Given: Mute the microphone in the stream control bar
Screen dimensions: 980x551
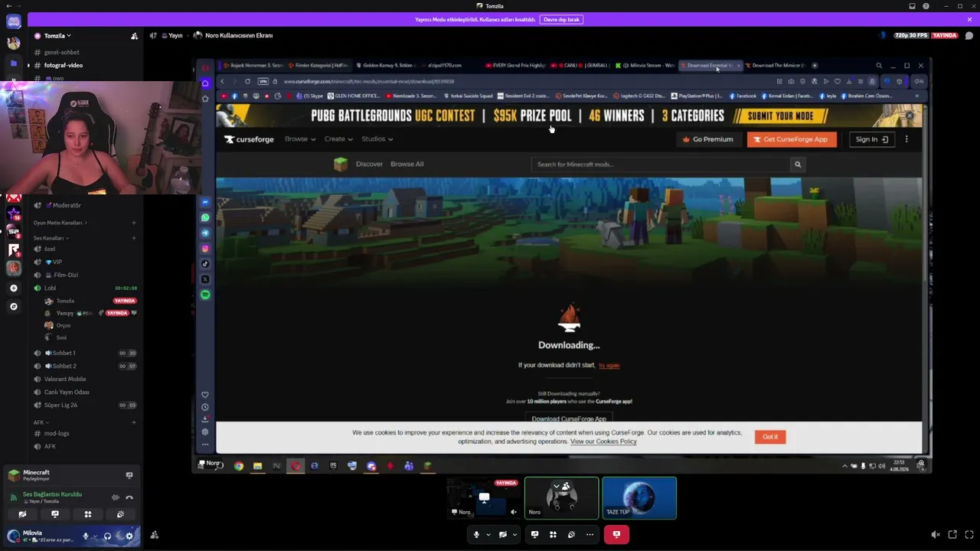Looking at the screenshot, I should 476,534.
